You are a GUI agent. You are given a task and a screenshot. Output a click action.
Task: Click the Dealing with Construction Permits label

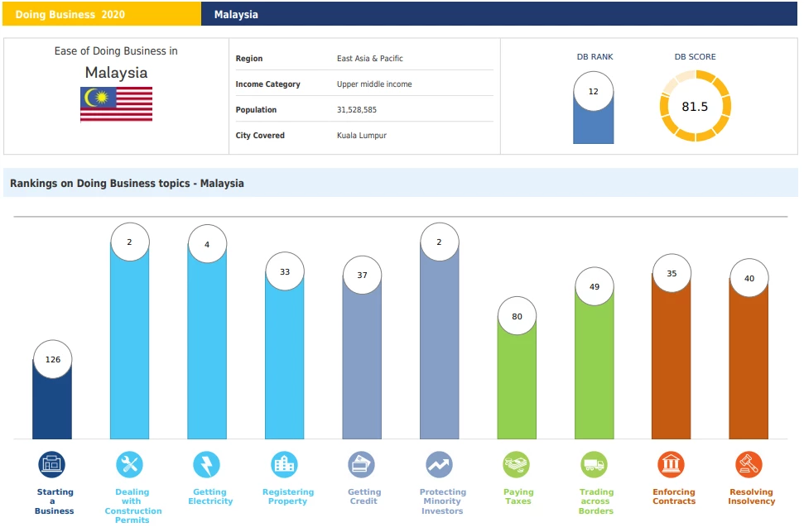132,506
